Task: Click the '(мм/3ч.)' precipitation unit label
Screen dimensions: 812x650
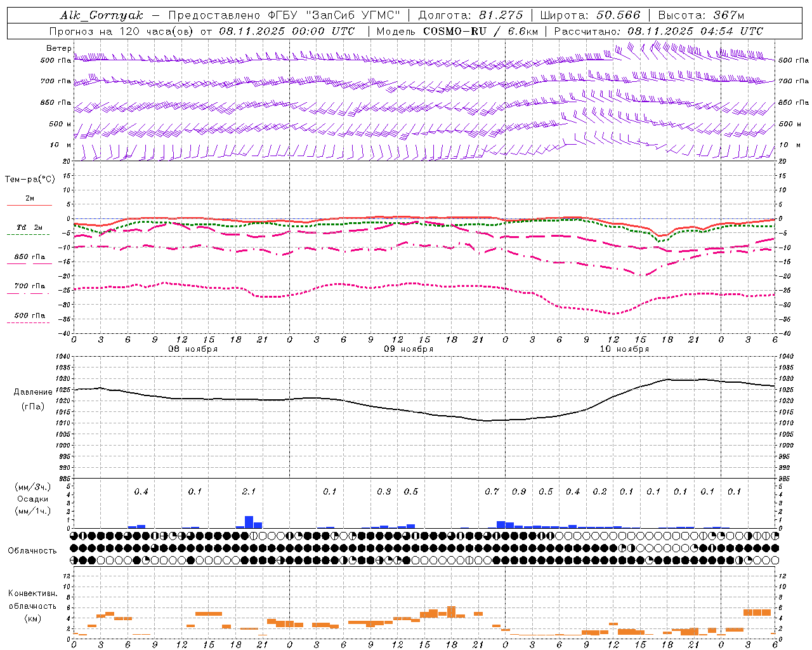Action: tap(33, 487)
